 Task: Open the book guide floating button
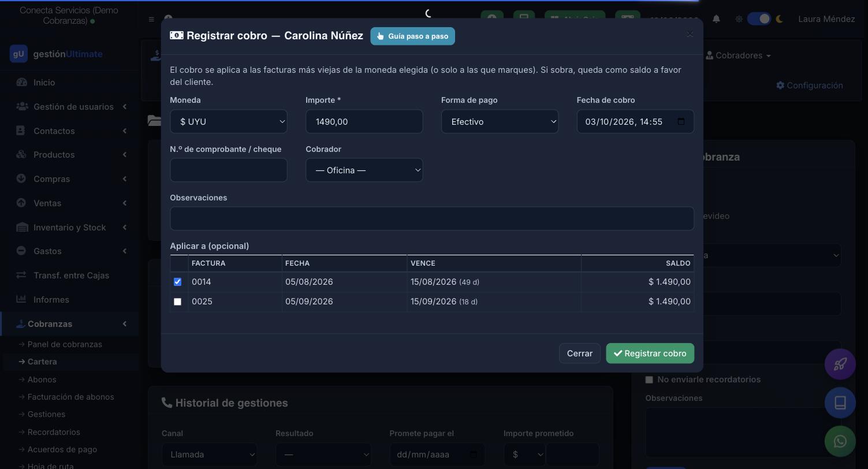click(840, 403)
